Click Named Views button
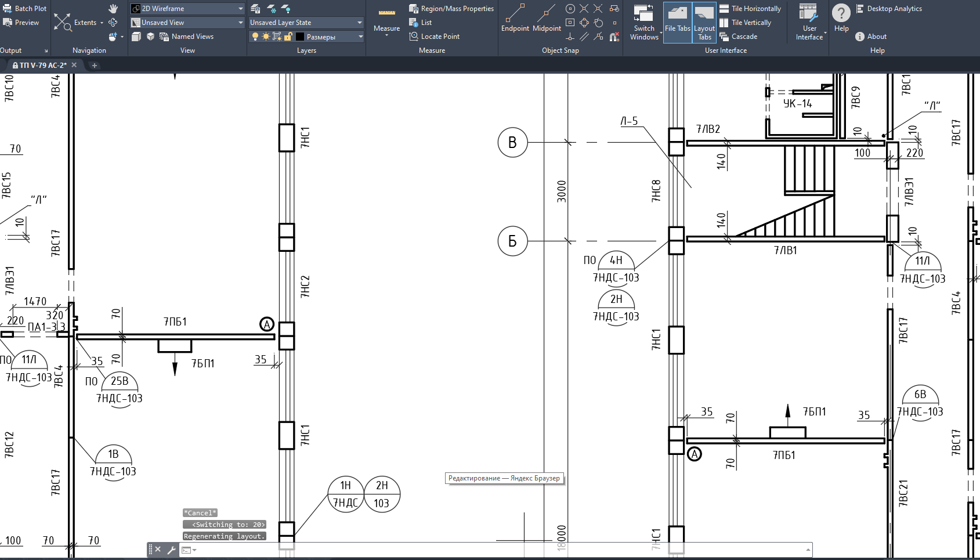 pyautogui.click(x=187, y=37)
